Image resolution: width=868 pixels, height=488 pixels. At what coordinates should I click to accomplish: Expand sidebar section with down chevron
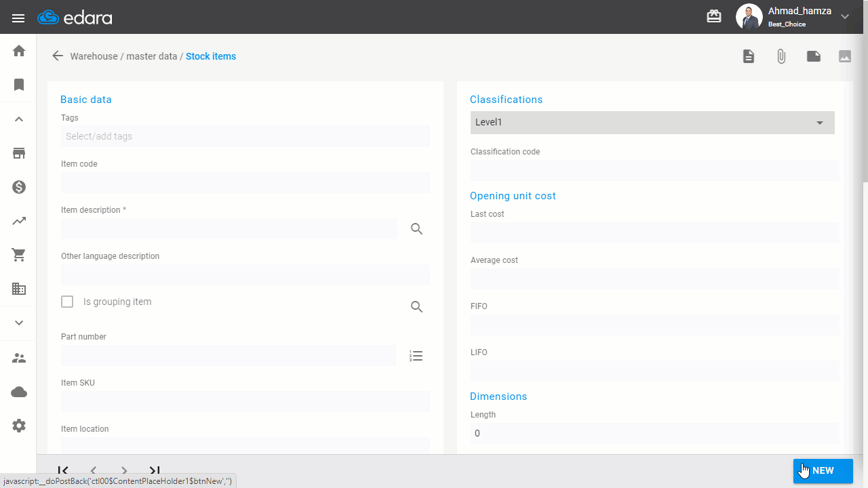19,323
